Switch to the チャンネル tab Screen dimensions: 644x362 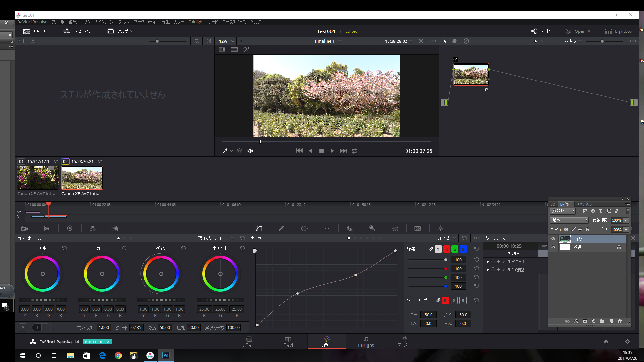pyautogui.click(x=584, y=204)
